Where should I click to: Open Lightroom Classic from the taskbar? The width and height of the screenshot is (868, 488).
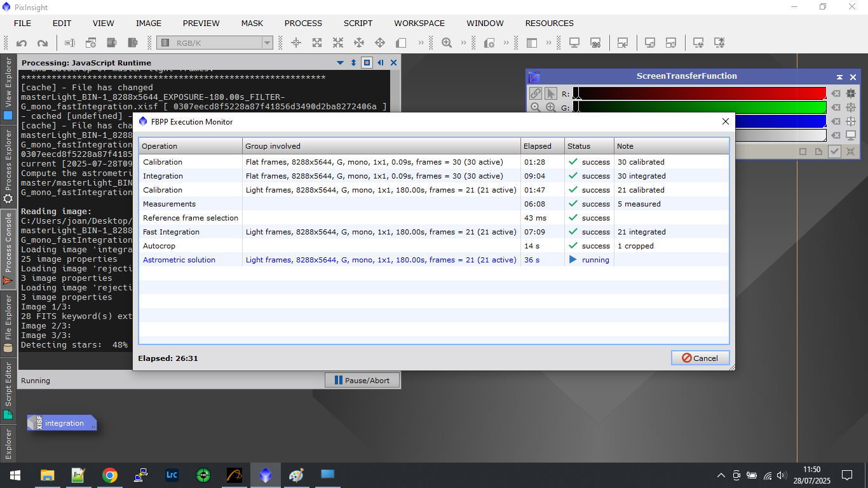[x=172, y=475]
